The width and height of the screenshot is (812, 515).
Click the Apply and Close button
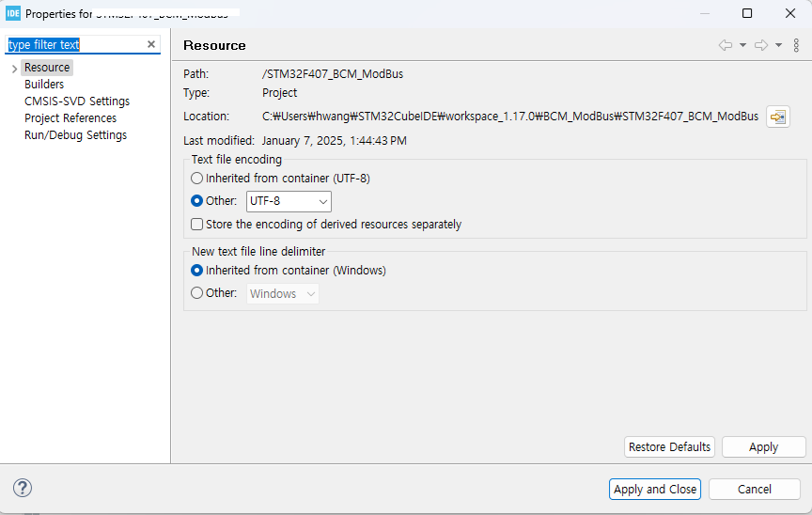coord(655,490)
